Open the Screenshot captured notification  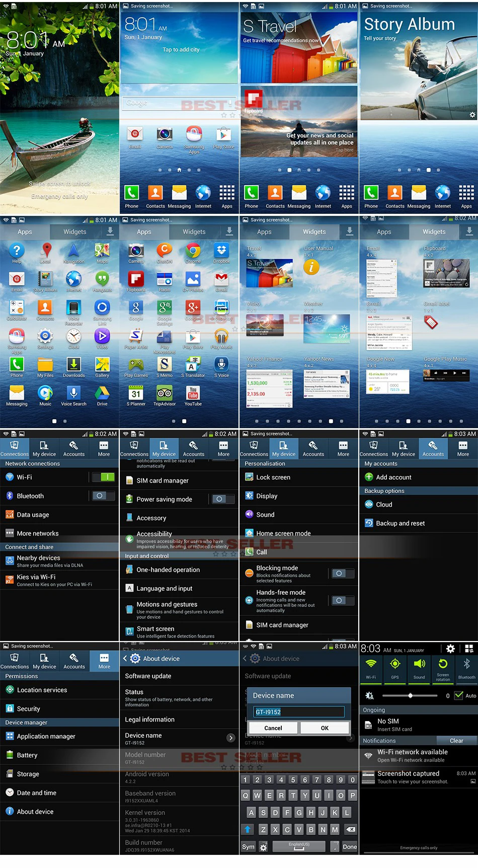(419, 777)
